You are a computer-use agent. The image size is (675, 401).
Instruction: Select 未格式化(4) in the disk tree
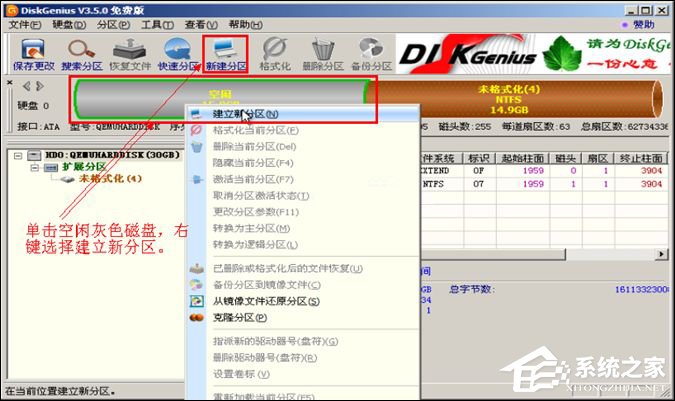point(110,179)
